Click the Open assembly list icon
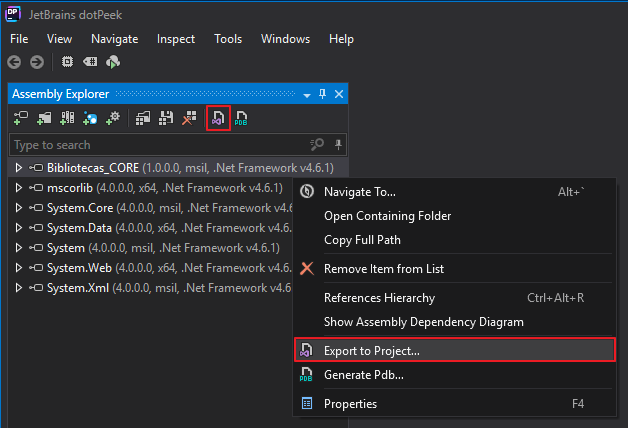Viewport: 628px width, 428px height. click(x=143, y=118)
